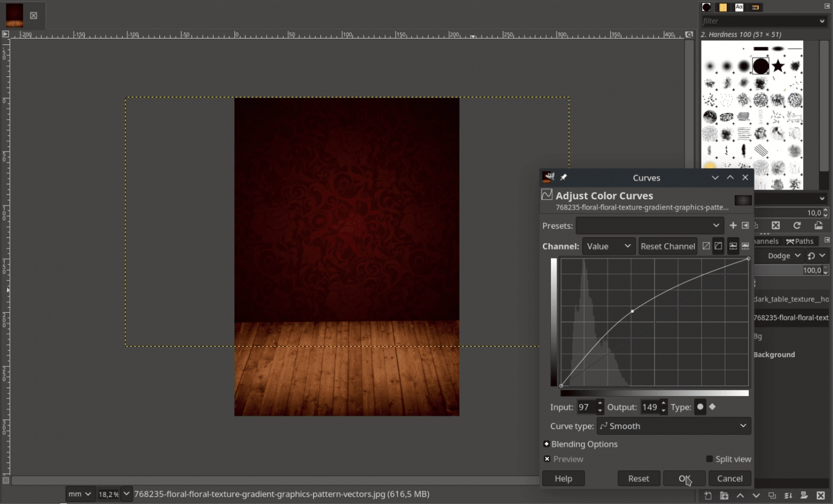The width and height of the screenshot is (833, 504).
Task: Raise the active layer one step
Action: (x=740, y=496)
